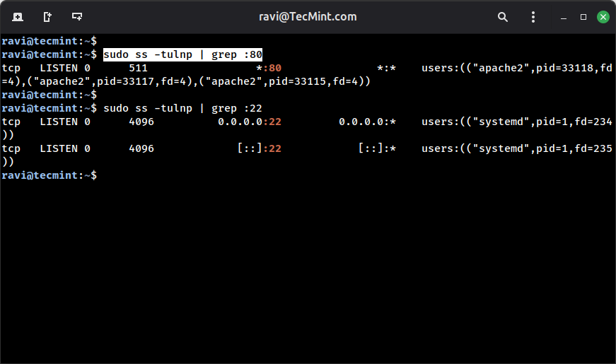The height and width of the screenshot is (364, 616).
Task: Click 'users:(("systemd",pid=1,fd=235' text
Action: (516, 148)
